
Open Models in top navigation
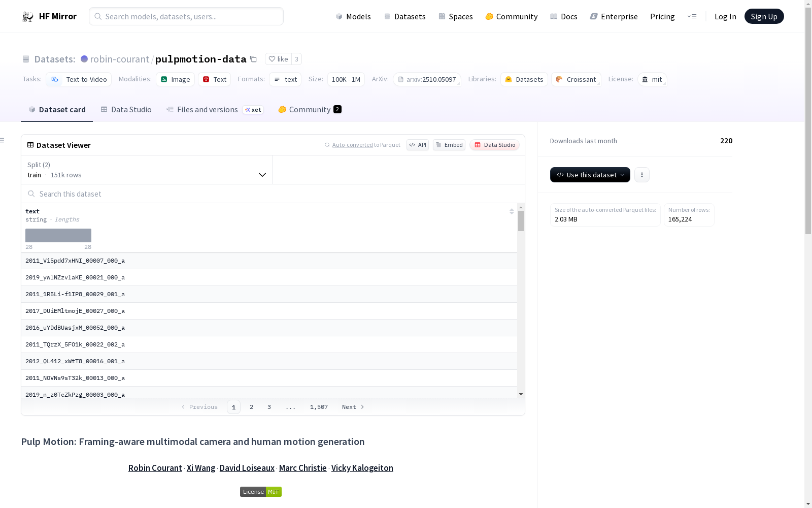pyautogui.click(x=353, y=17)
